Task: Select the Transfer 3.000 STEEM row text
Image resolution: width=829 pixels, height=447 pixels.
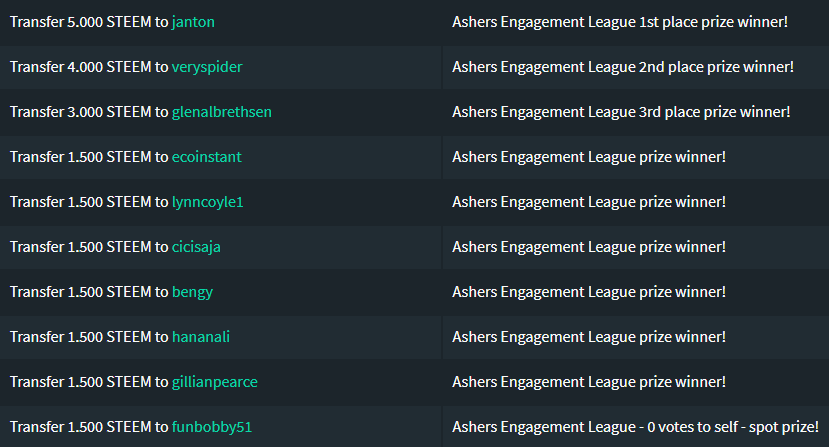Action: [x=141, y=112]
